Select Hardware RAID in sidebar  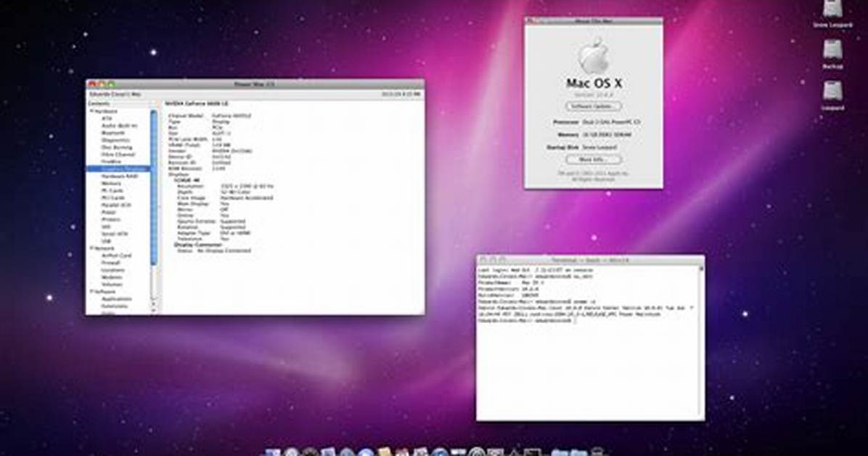tap(119, 176)
